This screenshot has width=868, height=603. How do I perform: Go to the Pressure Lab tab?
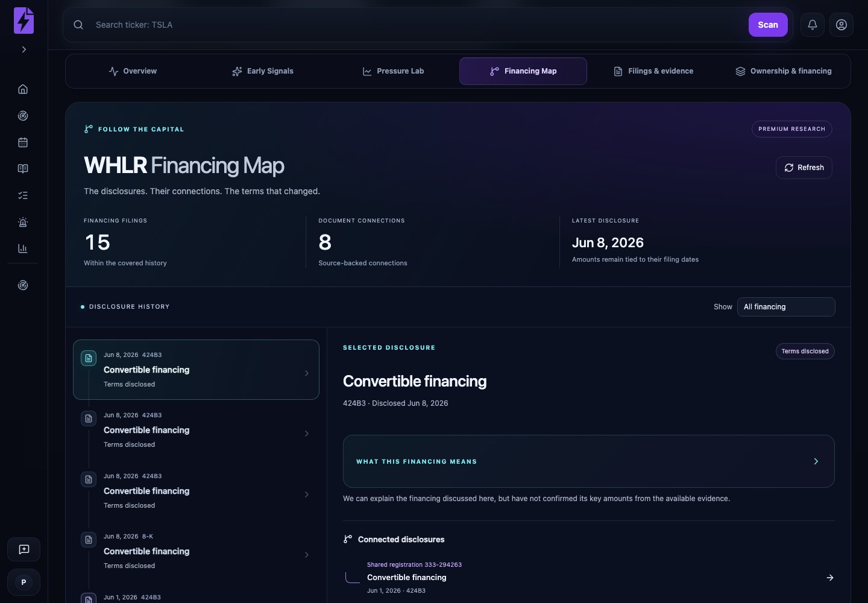tap(393, 71)
